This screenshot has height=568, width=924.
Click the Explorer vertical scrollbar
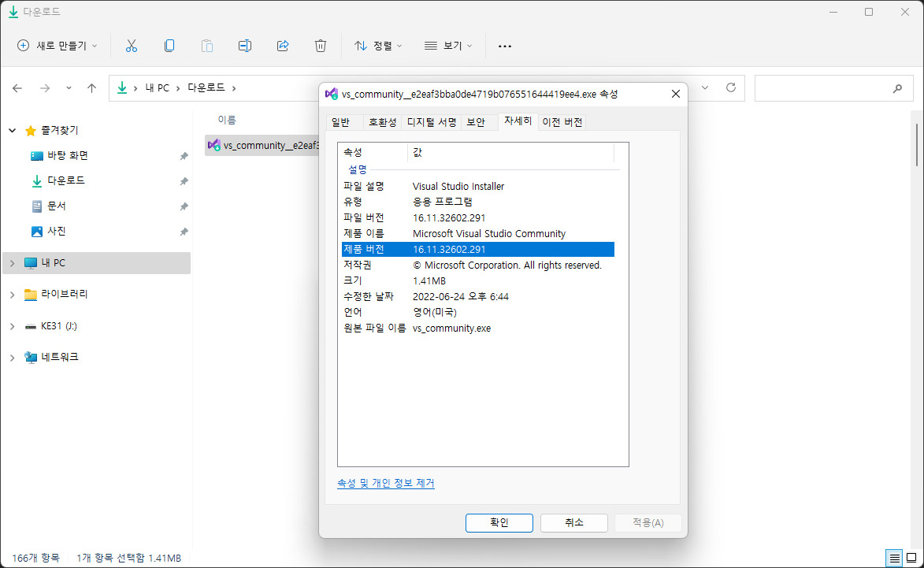pyautogui.click(x=917, y=145)
